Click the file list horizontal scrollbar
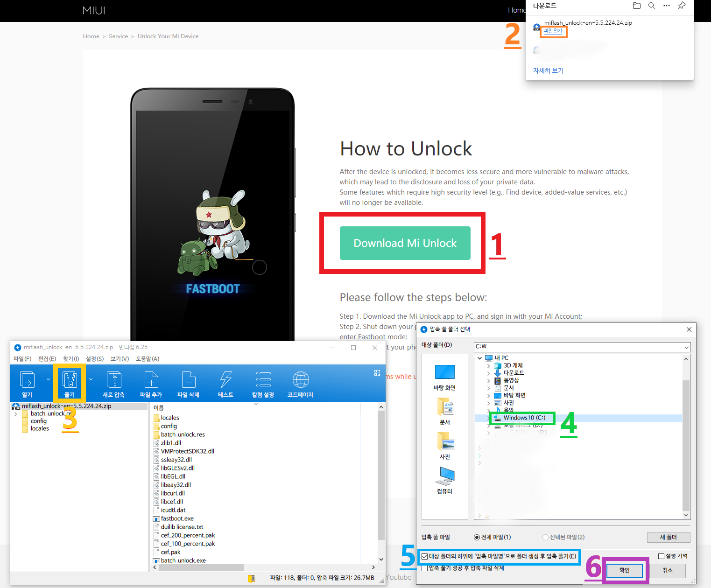 [x=201, y=567]
